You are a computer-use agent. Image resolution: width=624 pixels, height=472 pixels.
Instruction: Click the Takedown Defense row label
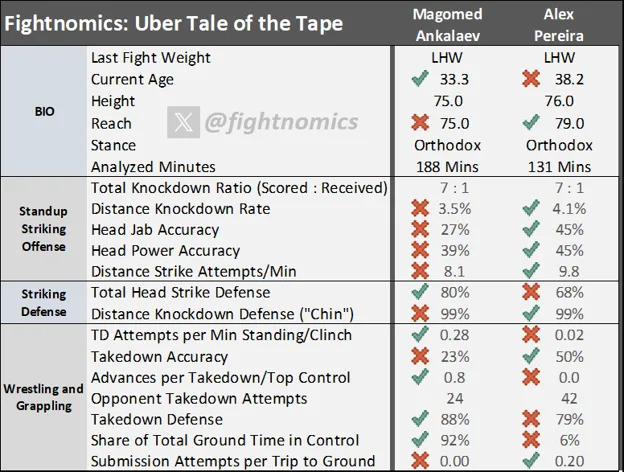[154, 419]
